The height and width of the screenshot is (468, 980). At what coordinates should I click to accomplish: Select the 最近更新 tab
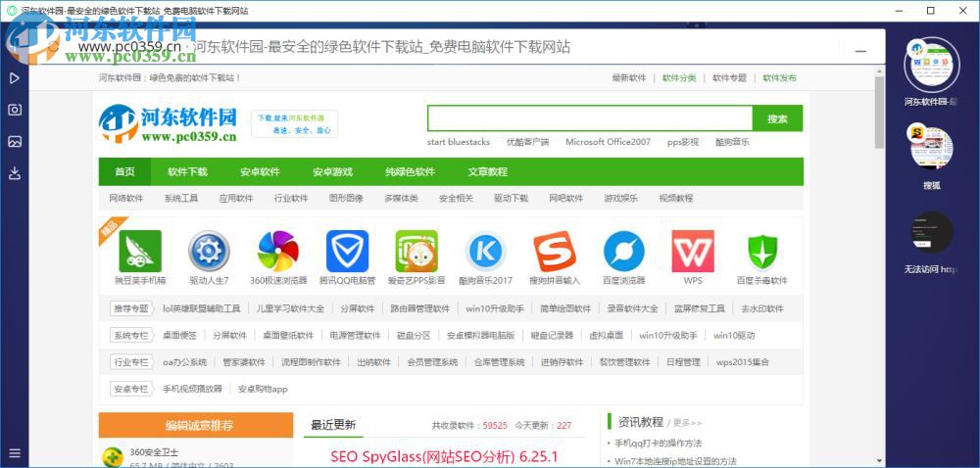pos(334,425)
